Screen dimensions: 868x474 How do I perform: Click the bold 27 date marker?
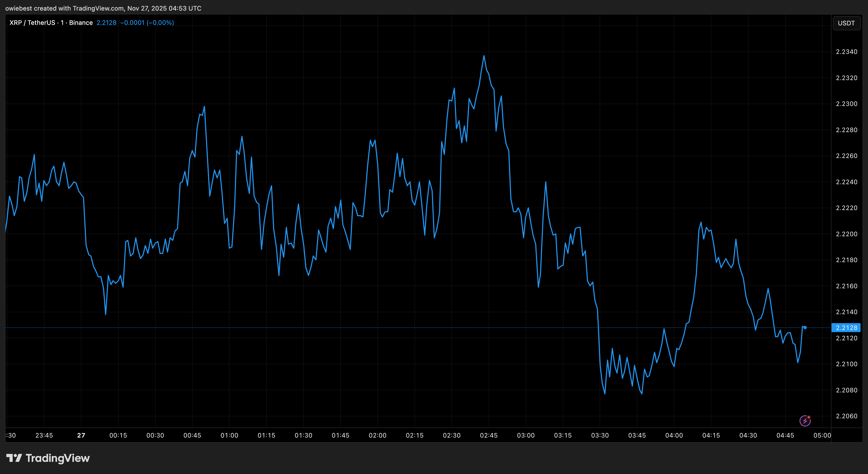tap(81, 435)
